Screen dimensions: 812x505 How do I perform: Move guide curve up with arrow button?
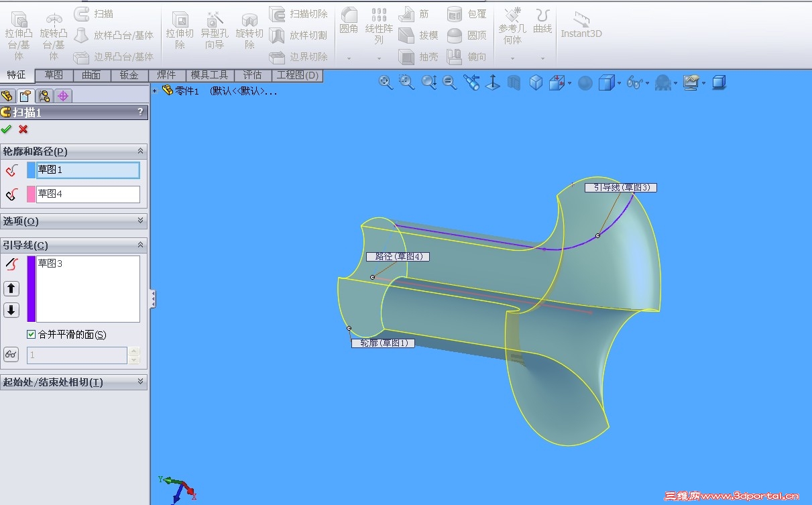pos(11,288)
